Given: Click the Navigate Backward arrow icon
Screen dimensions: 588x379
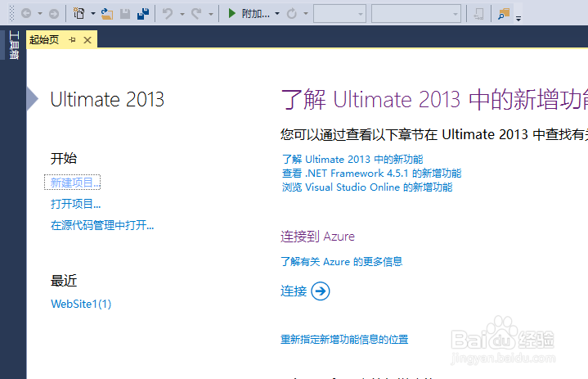Looking at the screenshot, I should [x=26, y=14].
